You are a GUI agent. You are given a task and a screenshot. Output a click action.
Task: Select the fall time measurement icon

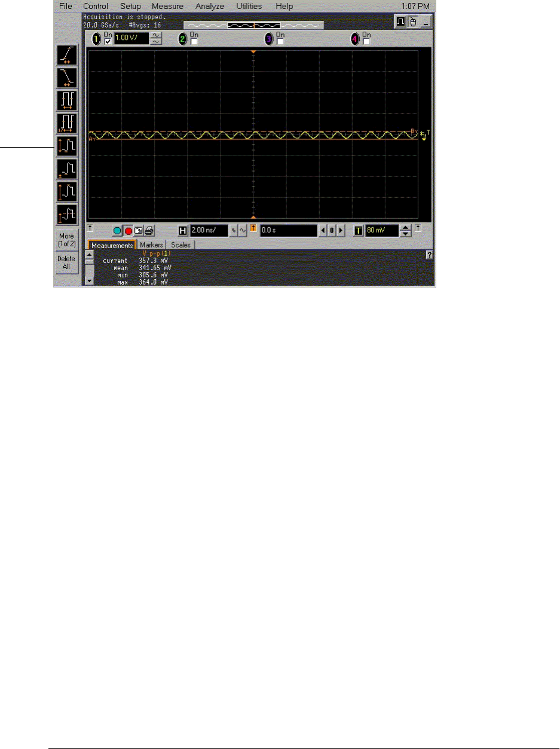click(x=66, y=78)
